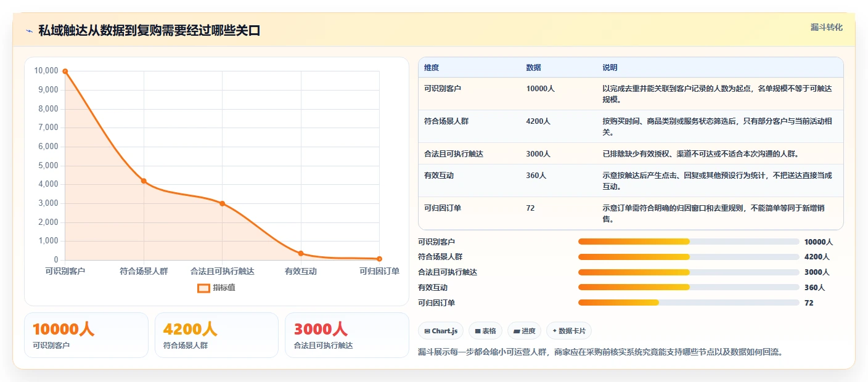Click the 可识别客户 x-axis label on the chart
Image resolution: width=868 pixels, height=382 pixels.
65,271
